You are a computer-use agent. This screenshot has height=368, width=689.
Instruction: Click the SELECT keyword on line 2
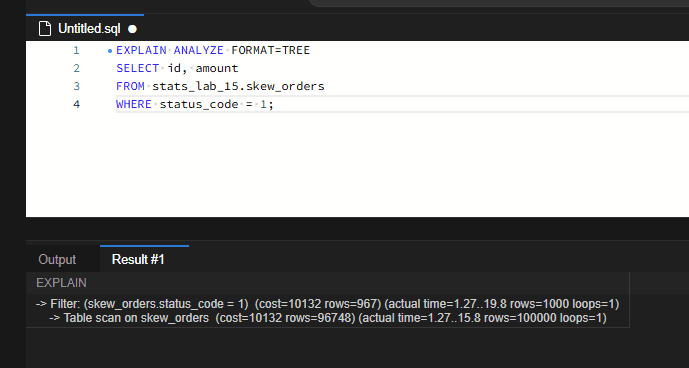(x=138, y=68)
